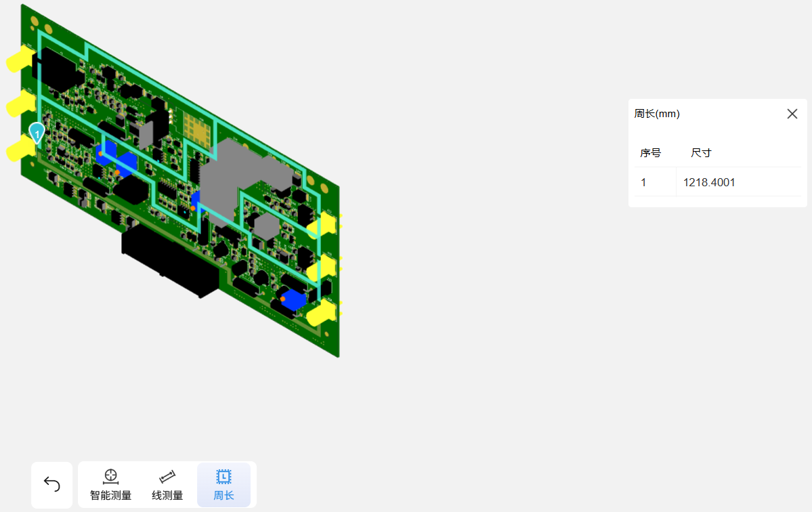
Task: Click the 1218.4001 measurement value
Action: (x=709, y=182)
